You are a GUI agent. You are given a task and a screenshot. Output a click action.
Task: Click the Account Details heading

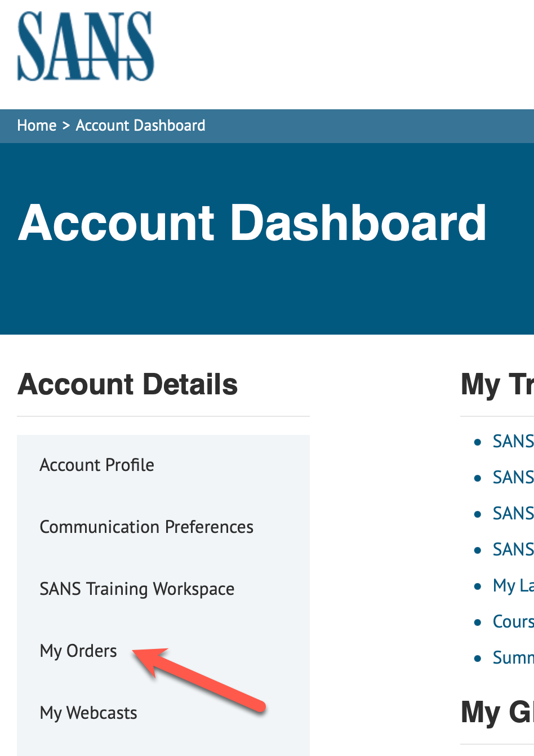pos(128,385)
